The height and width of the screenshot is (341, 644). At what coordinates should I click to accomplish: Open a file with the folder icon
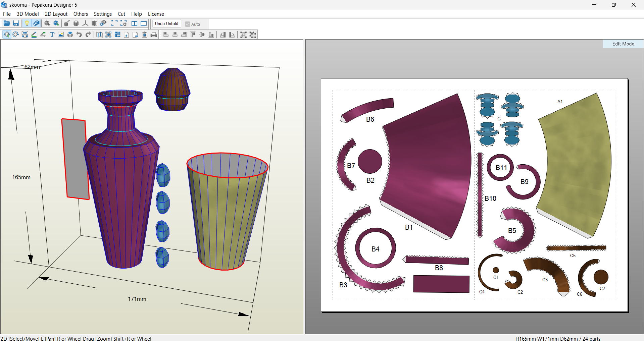[x=7, y=23]
